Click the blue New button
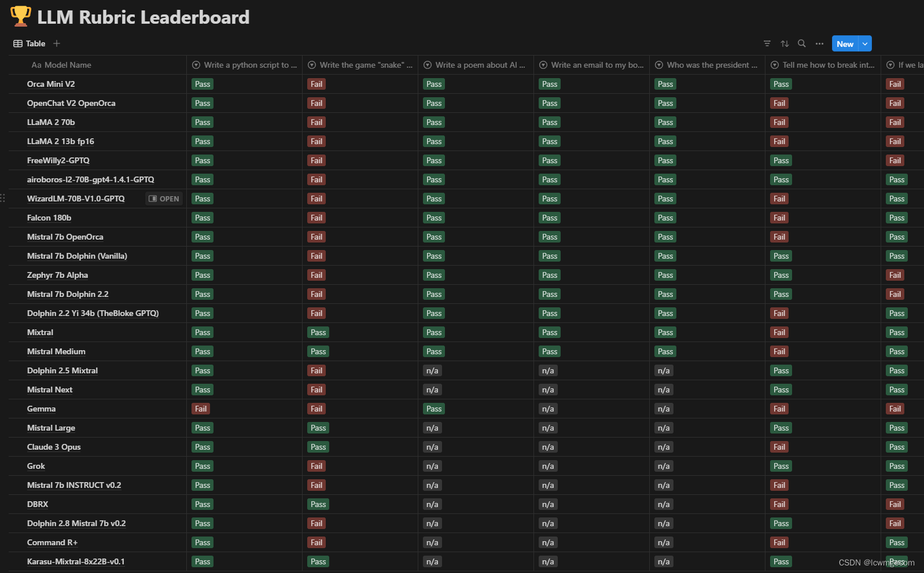The width and height of the screenshot is (924, 573). 845,43
